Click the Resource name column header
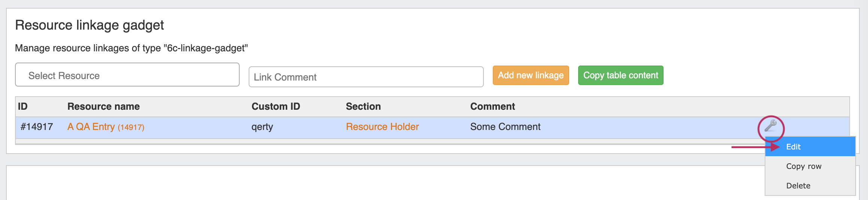The width and height of the screenshot is (868, 200). [103, 107]
